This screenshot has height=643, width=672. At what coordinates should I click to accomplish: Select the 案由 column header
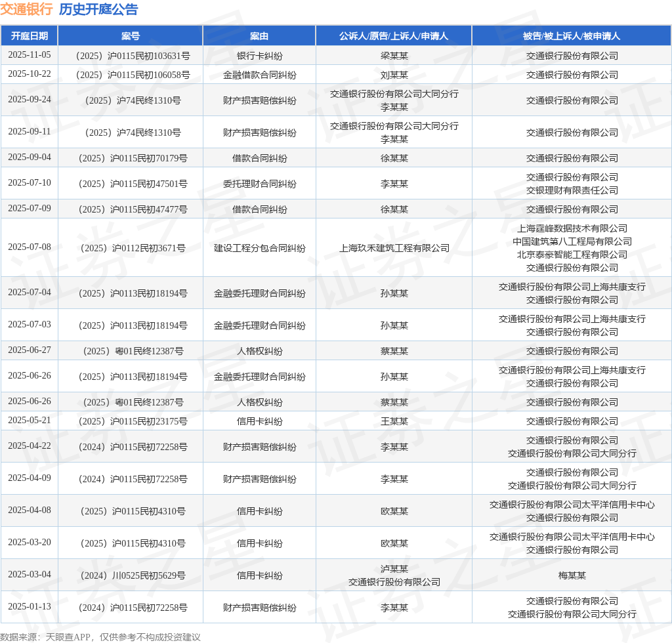click(259, 36)
